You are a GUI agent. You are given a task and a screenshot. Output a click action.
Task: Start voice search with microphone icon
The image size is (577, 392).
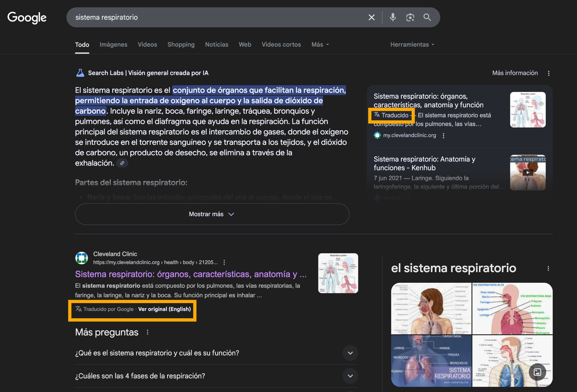click(393, 17)
